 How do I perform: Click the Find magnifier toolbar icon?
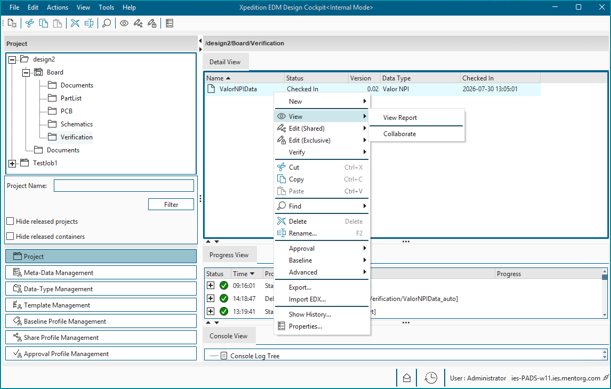(x=106, y=23)
